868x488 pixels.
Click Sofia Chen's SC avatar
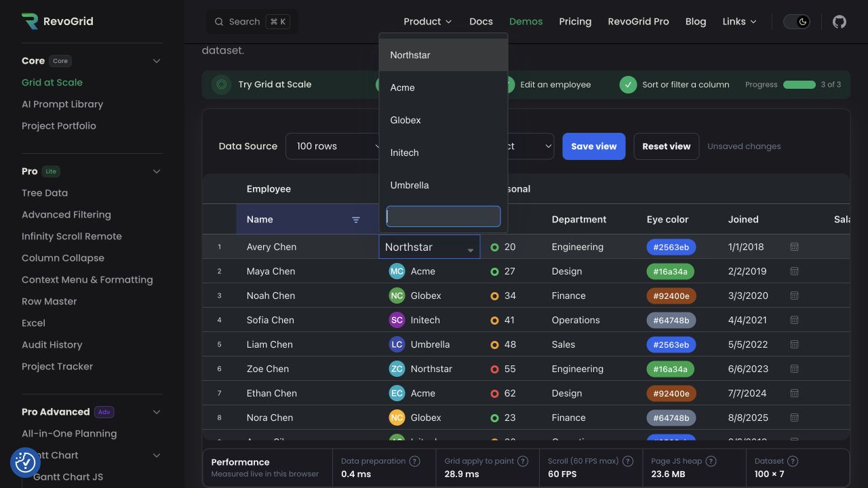397,320
